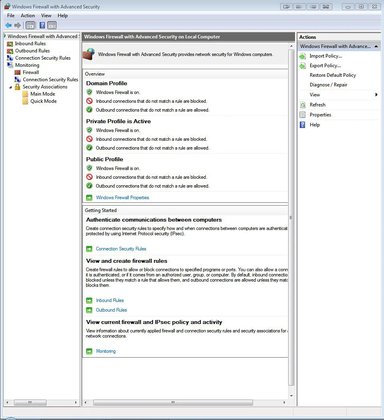Select Inbound Rules in the console tree
This screenshot has width=384, height=420.
coord(30,43)
